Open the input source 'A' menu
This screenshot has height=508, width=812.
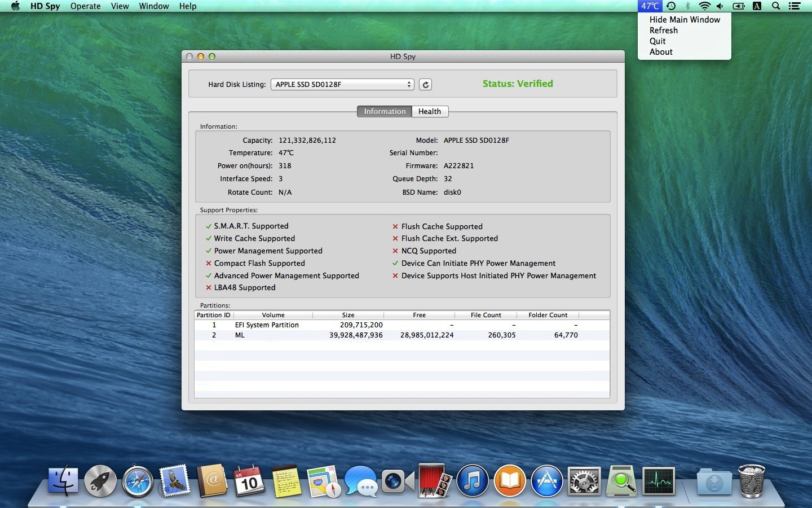757,6
